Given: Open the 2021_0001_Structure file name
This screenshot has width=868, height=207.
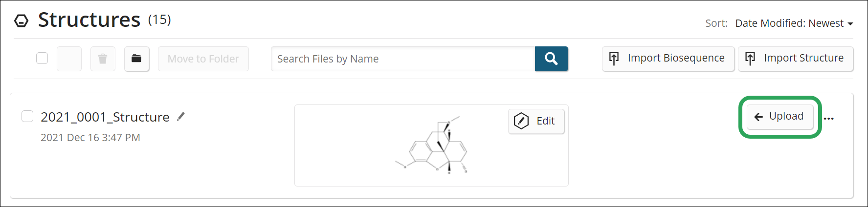Looking at the screenshot, I should 105,117.
